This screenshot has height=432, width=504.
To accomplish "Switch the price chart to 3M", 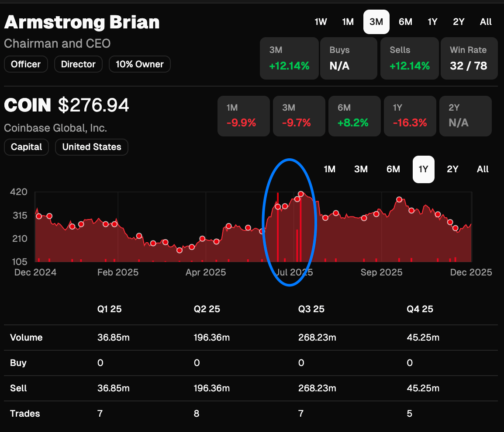I will [x=361, y=169].
